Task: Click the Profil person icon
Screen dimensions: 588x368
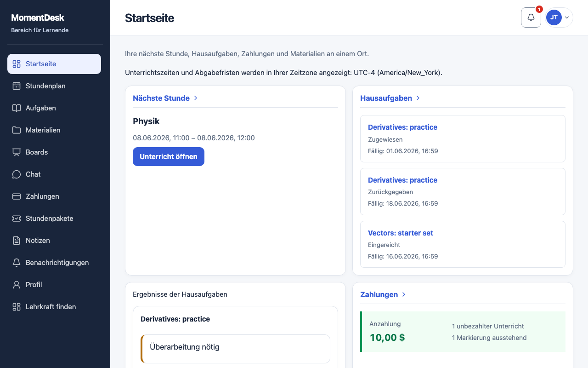Action: tap(17, 285)
